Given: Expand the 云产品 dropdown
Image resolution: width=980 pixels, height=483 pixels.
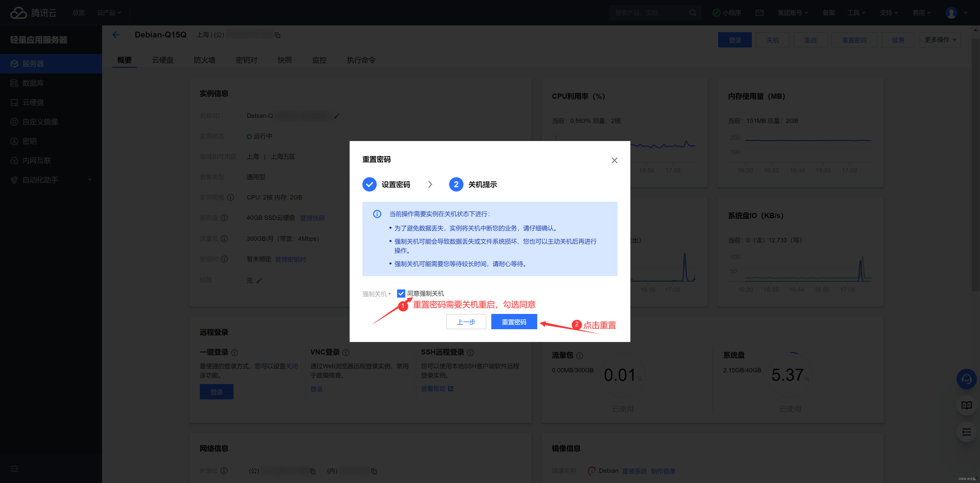Looking at the screenshot, I should coord(109,13).
